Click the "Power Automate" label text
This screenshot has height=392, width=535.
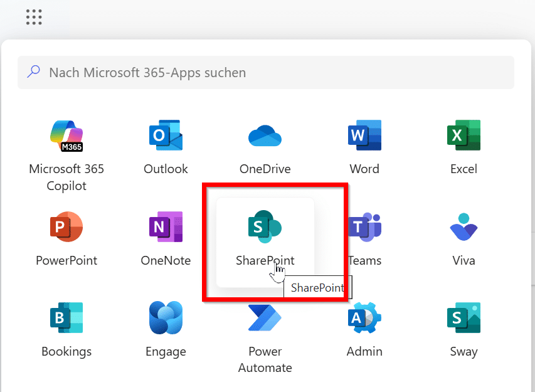click(265, 359)
